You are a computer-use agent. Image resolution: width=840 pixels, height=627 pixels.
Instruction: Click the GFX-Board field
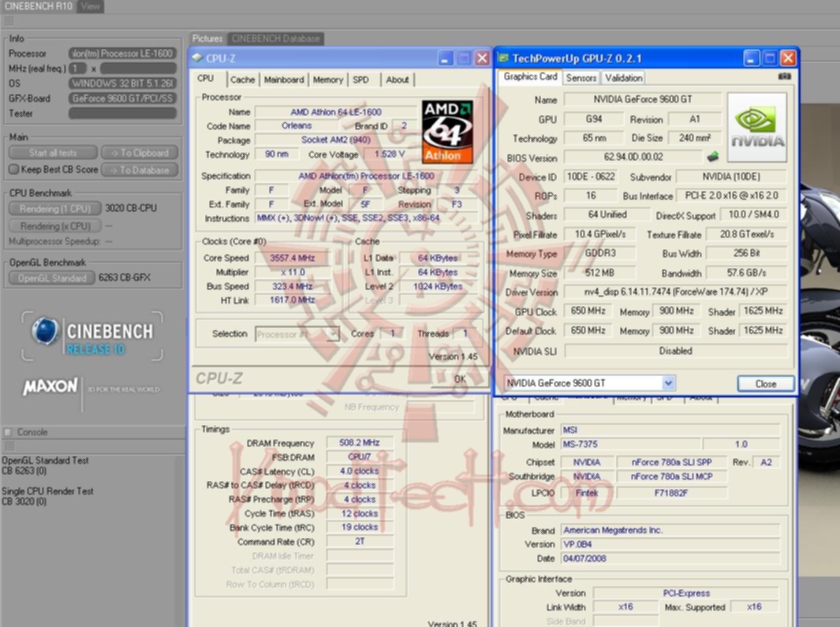click(x=122, y=98)
